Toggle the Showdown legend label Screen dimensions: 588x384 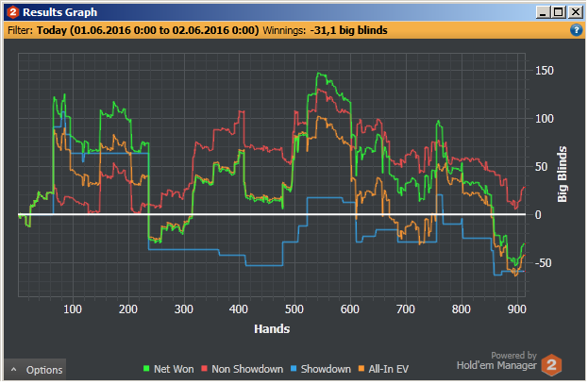326,369
